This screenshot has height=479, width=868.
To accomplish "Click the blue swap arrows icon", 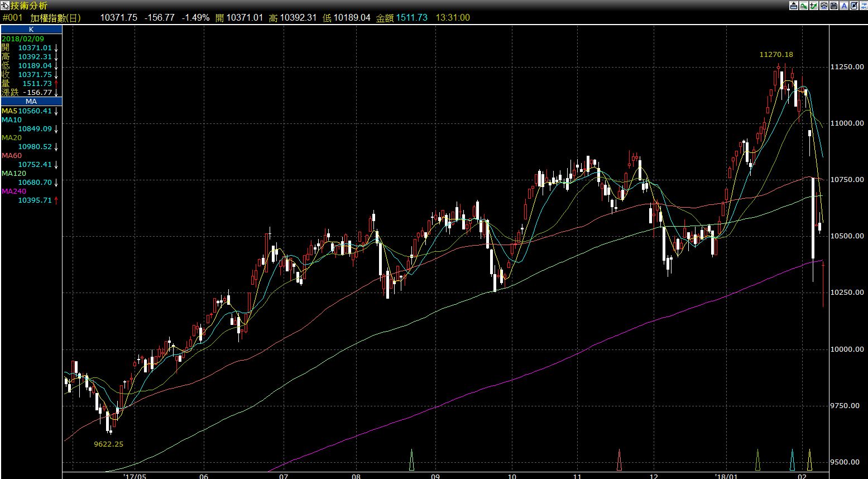I will pyautogui.click(x=864, y=6).
